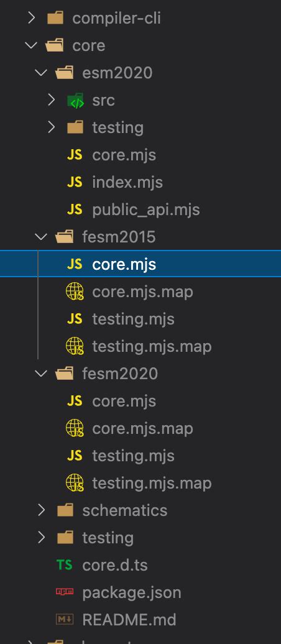Click the open folder icon of fesm2020
281x644 pixels.
[x=65, y=374]
